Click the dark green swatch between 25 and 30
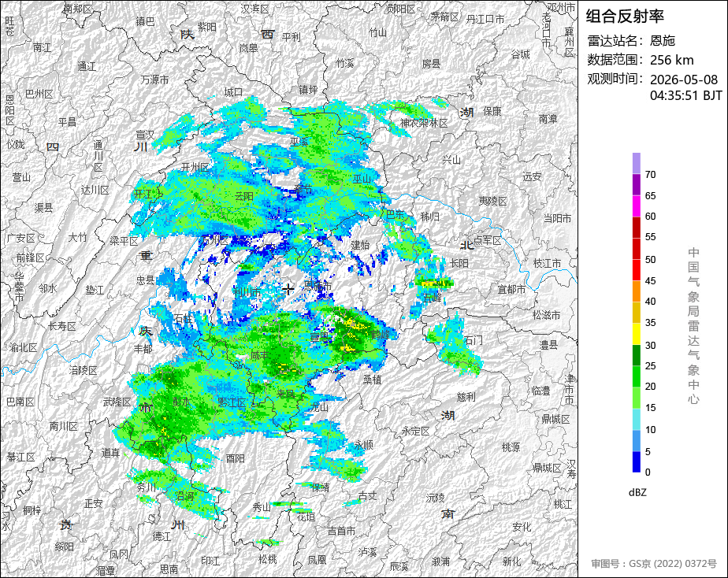The image size is (728, 578). (636, 355)
